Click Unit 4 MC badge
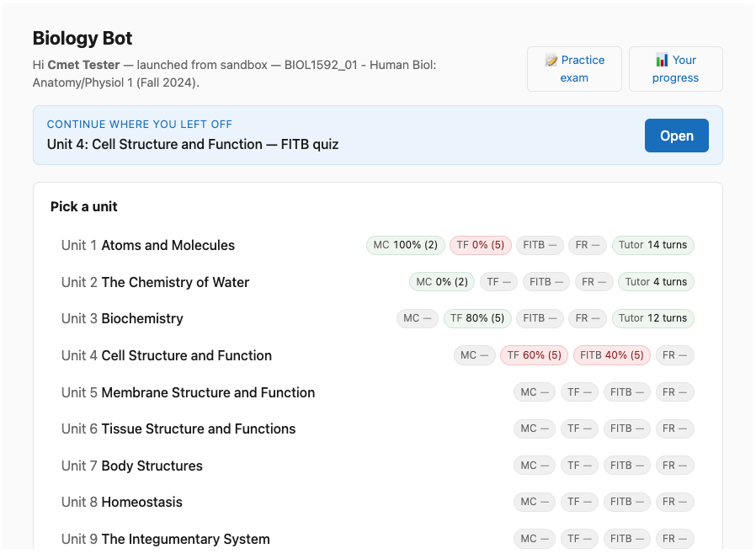Screen dimensions: 756x559 [x=475, y=355]
